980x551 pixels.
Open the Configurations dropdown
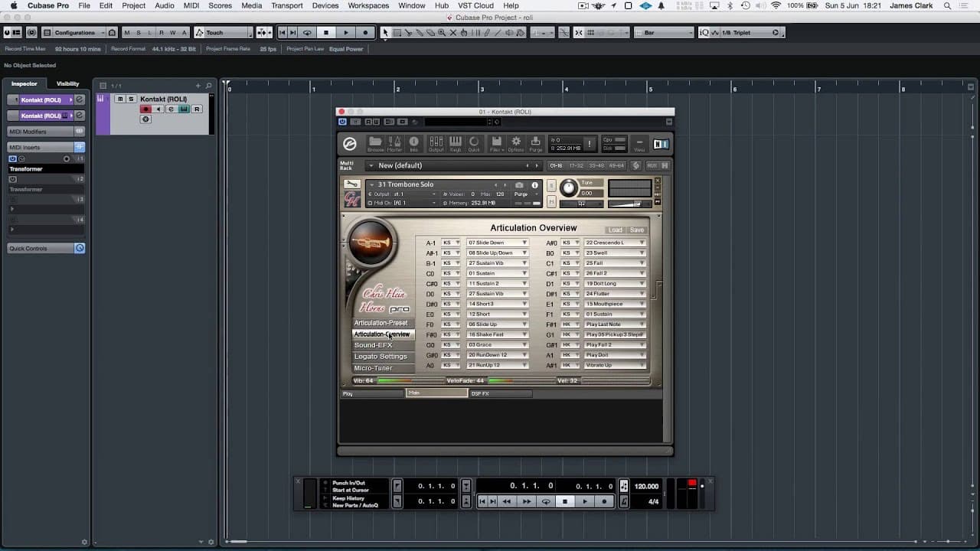point(73,33)
